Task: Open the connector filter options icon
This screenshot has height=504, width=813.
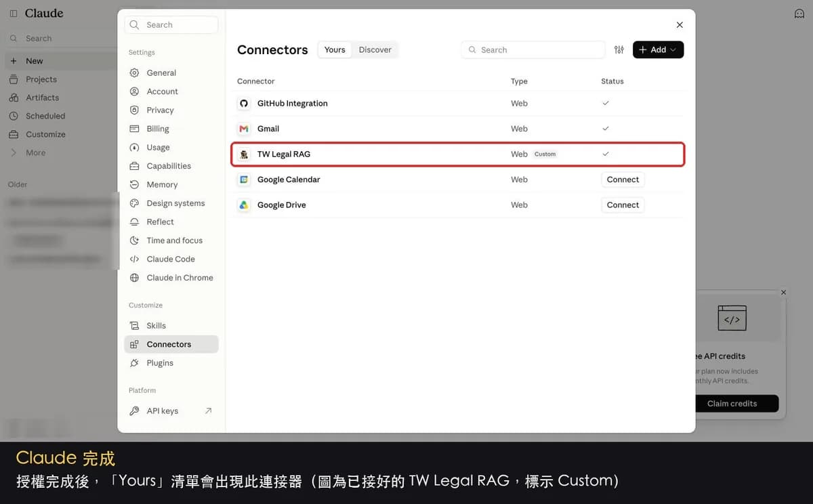Action: 619,49
